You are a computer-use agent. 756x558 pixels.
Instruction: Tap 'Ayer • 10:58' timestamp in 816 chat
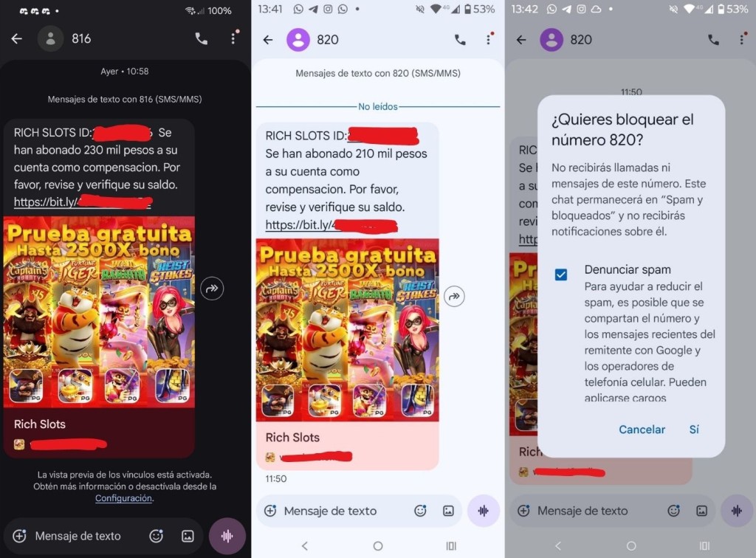124,72
